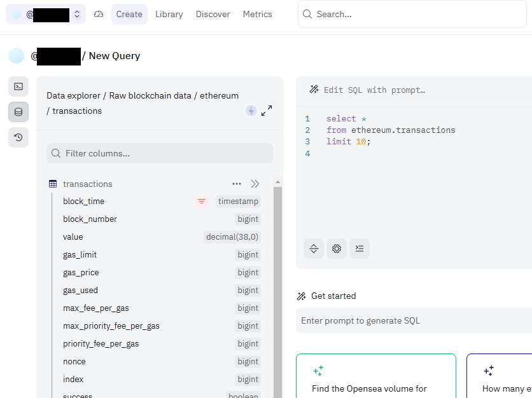This screenshot has width=532, height=398.
Task: Select the value column row
Action: [162, 237]
